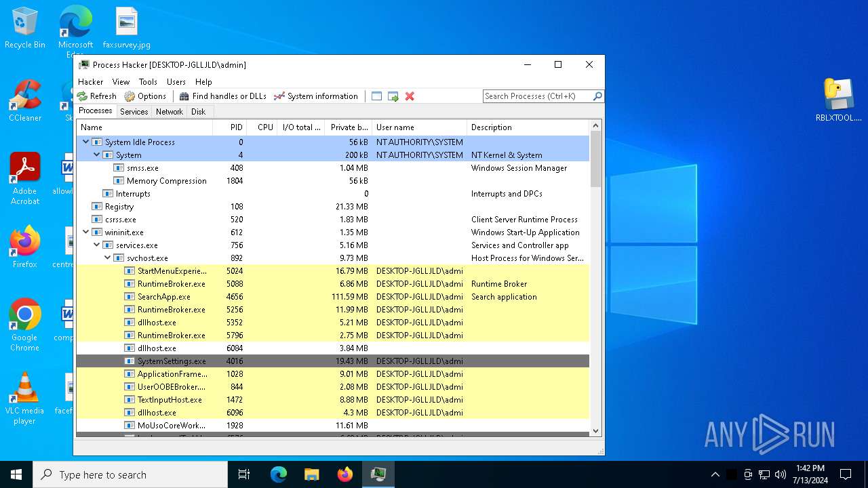Screen dimensions: 868x488
Task: Open the RBLXTOOL desktop icon
Action: click(x=839, y=100)
